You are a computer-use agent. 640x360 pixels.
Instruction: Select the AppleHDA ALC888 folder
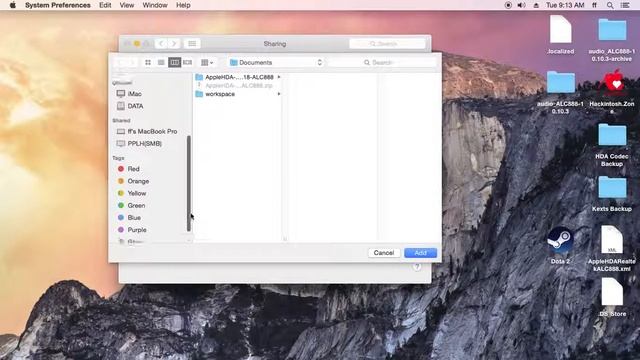click(x=238, y=77)
